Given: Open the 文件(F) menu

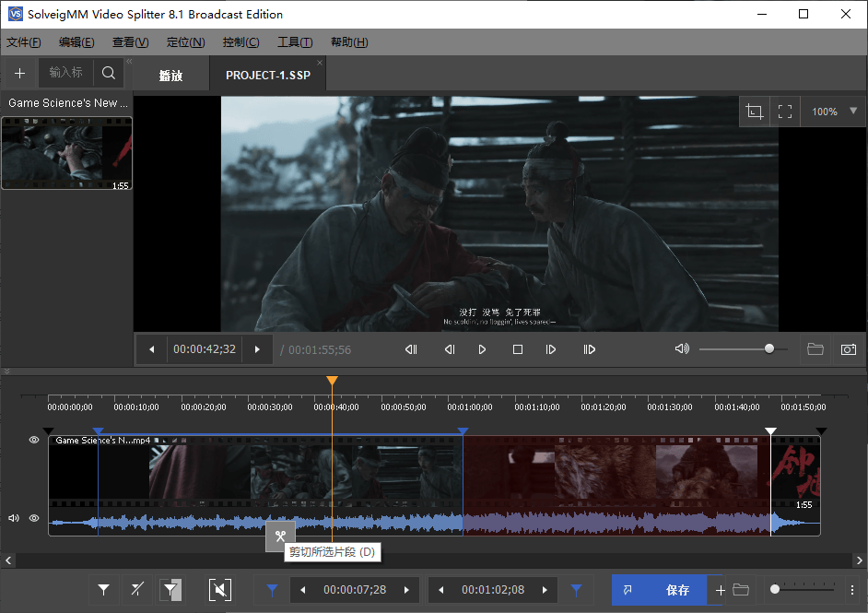Looking at the screenshot, I should click(x=24, y=42).
